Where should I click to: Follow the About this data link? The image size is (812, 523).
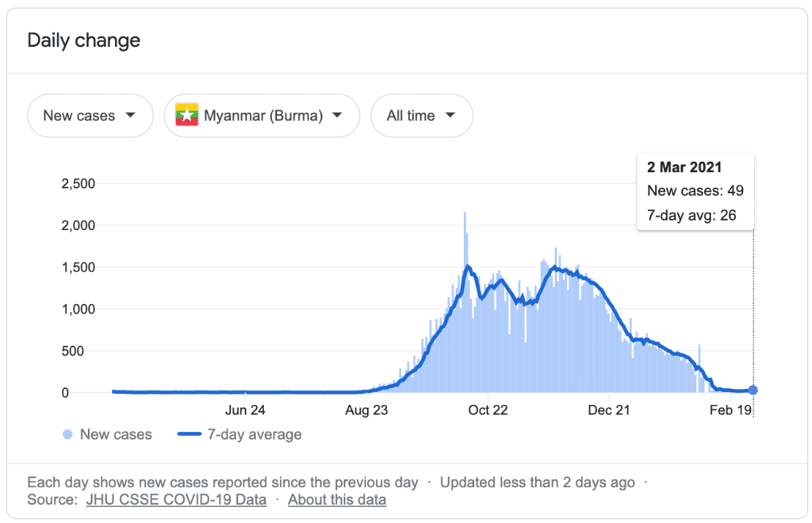(337, 500)
